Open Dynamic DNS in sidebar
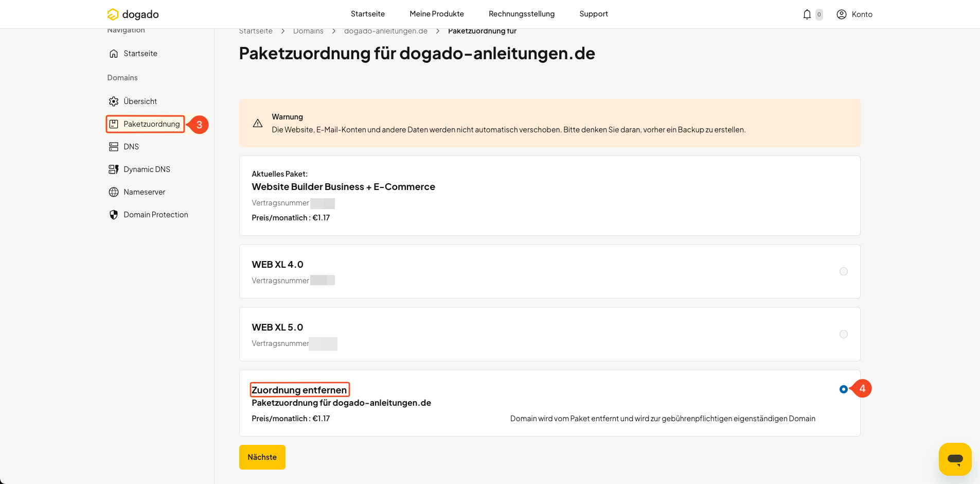 point(147,169)
